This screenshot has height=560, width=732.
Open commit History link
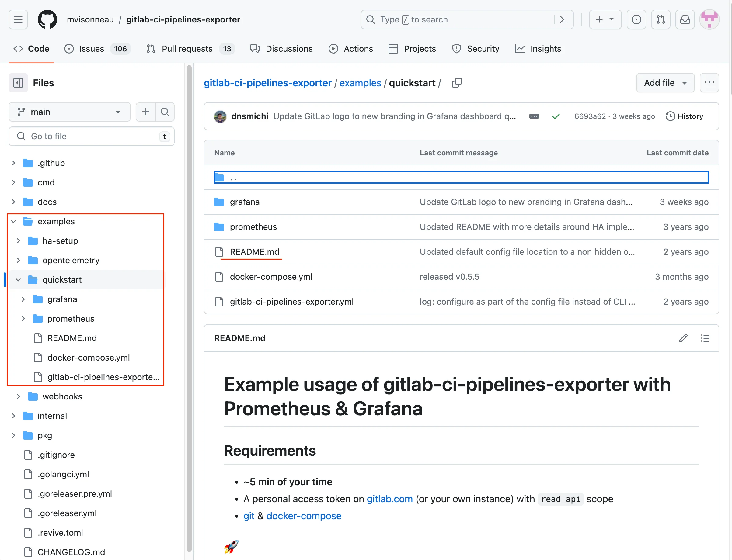pos(684,116)
